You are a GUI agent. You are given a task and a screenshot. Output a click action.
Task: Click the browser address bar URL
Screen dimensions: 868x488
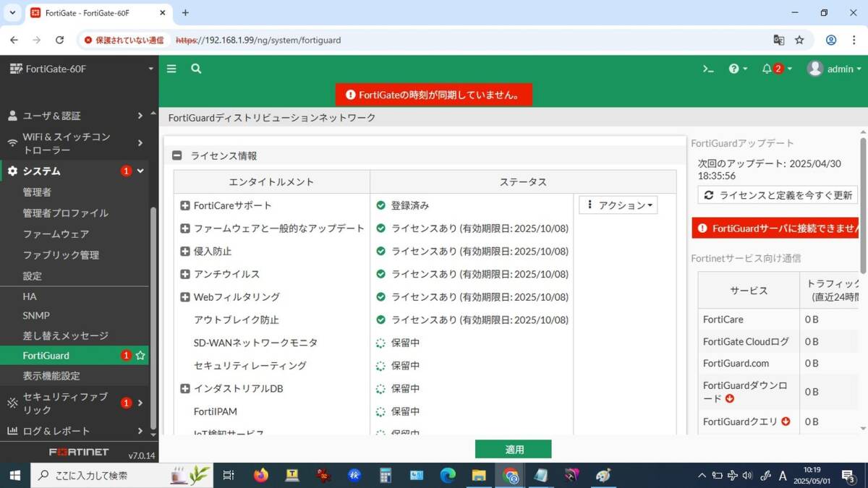258,40
